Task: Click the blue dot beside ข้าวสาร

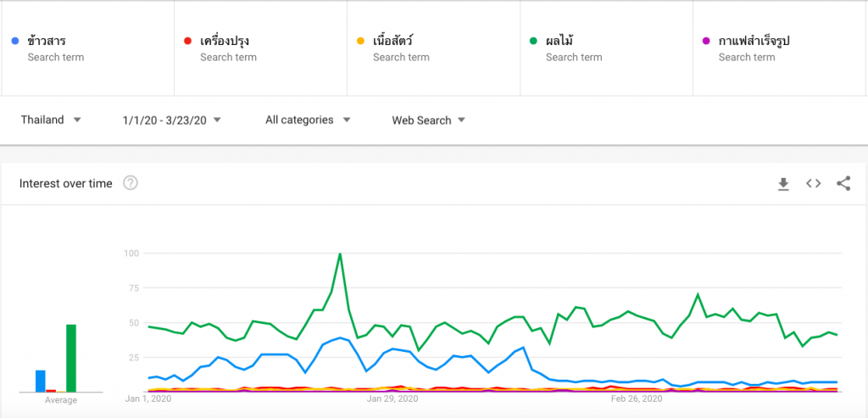Action: (15, 41)
